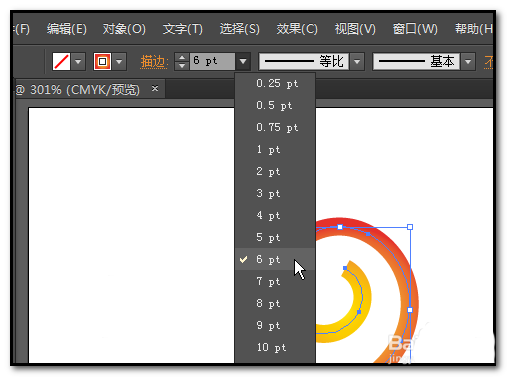Image resolution: width=507 pixels, height=377 pixels.
Task: Choose 4 pt stroke weight
Action: click(275, 216)
